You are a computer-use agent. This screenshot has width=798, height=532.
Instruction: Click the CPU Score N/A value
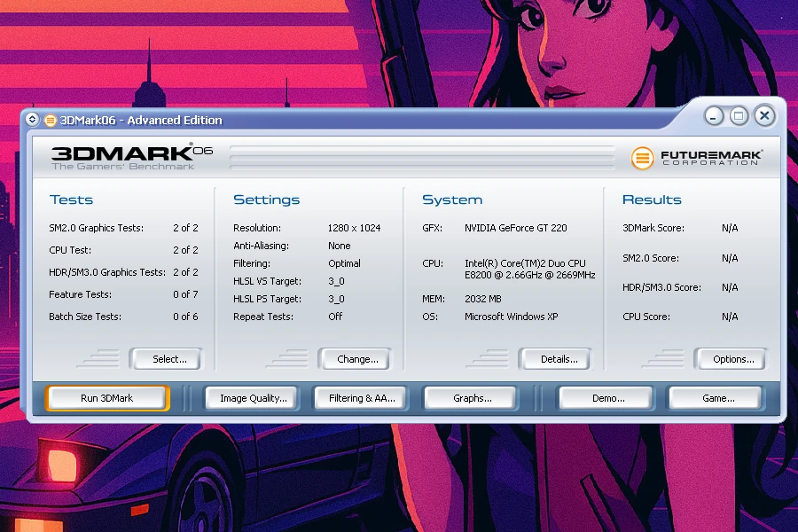[730, 317]
